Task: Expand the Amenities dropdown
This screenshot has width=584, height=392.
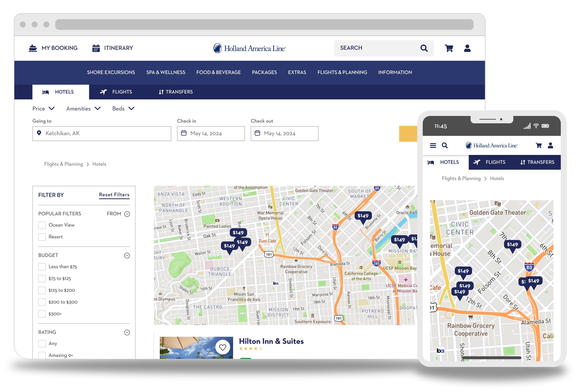Action: (x=83, y=109)
